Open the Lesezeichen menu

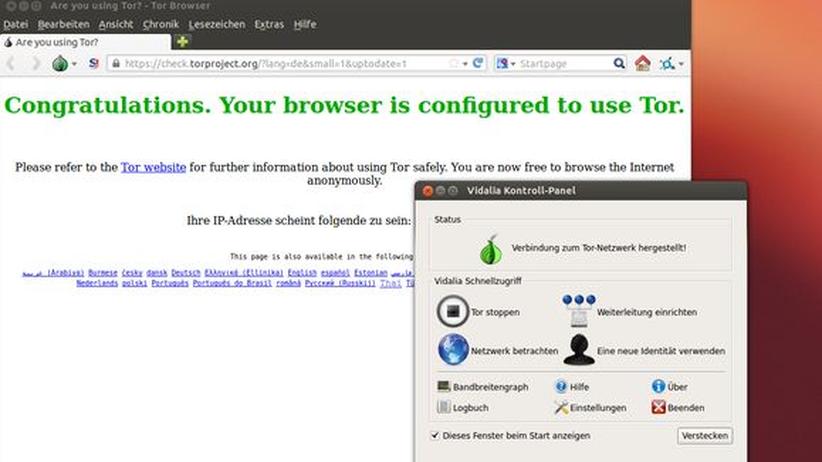pyautogui.click(x=217, y=24)
